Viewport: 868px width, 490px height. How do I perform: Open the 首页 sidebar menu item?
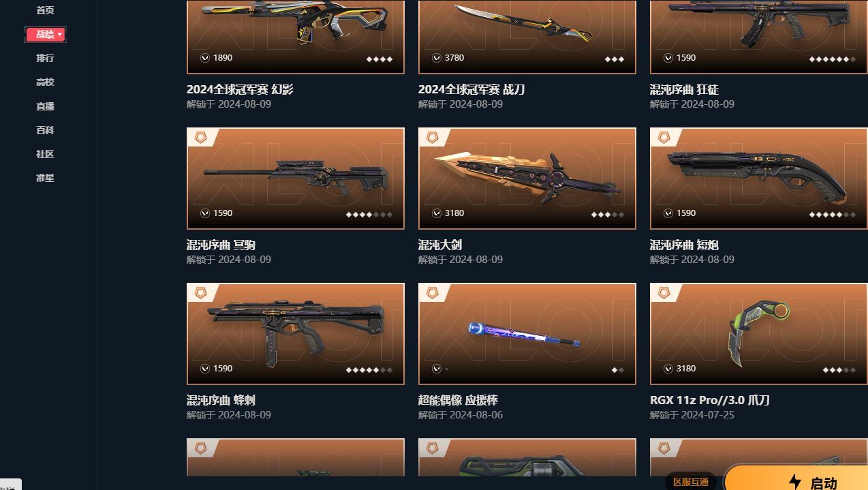point(45,10)
